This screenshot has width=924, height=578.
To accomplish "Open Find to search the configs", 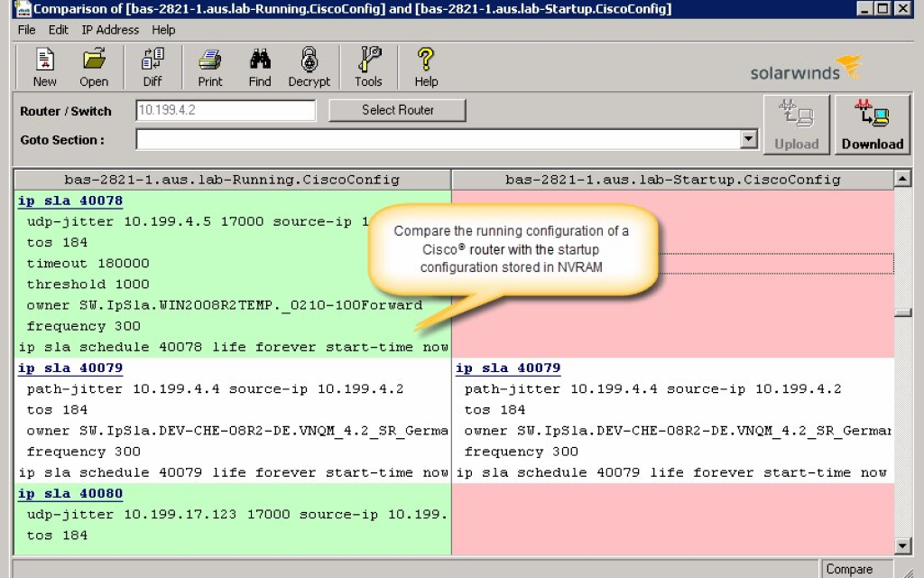I will [x=260, y=66].
